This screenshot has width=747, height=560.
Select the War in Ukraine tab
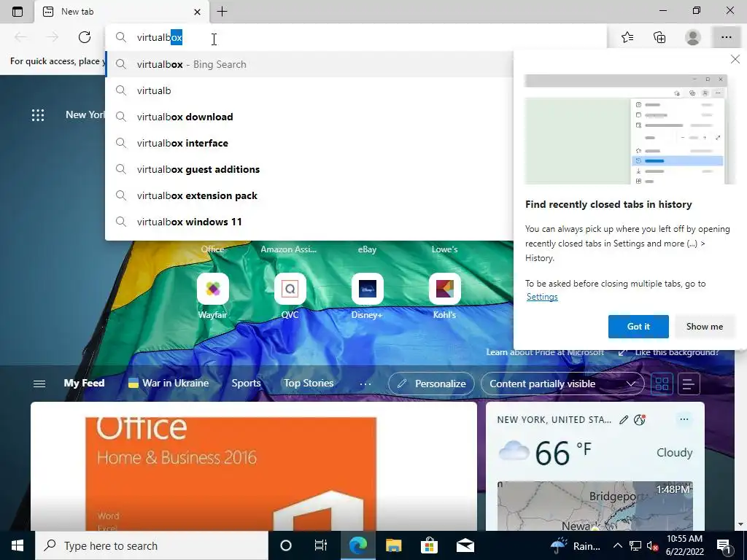point(169,384)
